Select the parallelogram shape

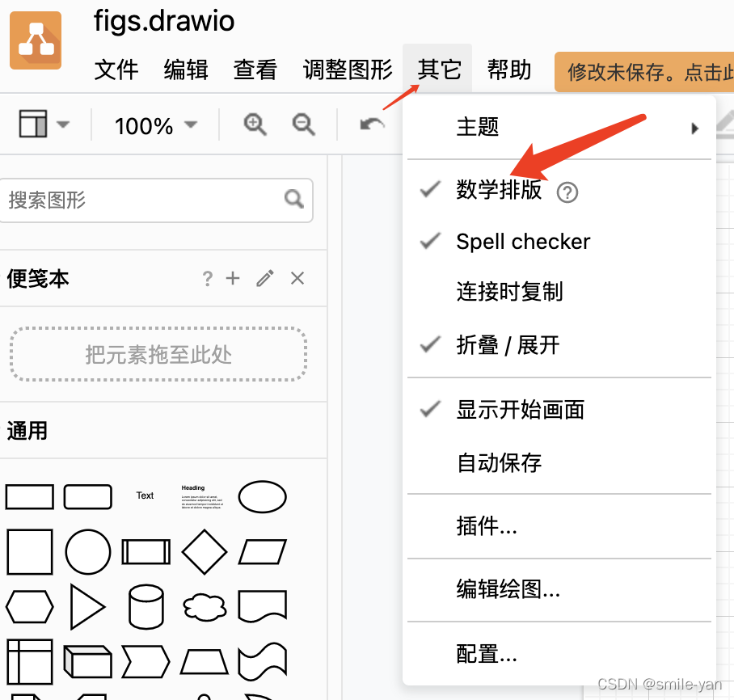point(262,551)
